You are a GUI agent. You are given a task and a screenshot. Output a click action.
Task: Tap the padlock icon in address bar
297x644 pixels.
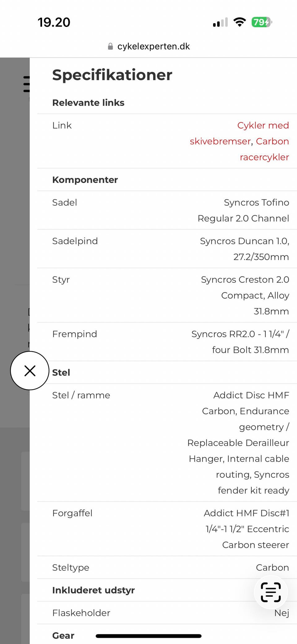click(110, 46)
